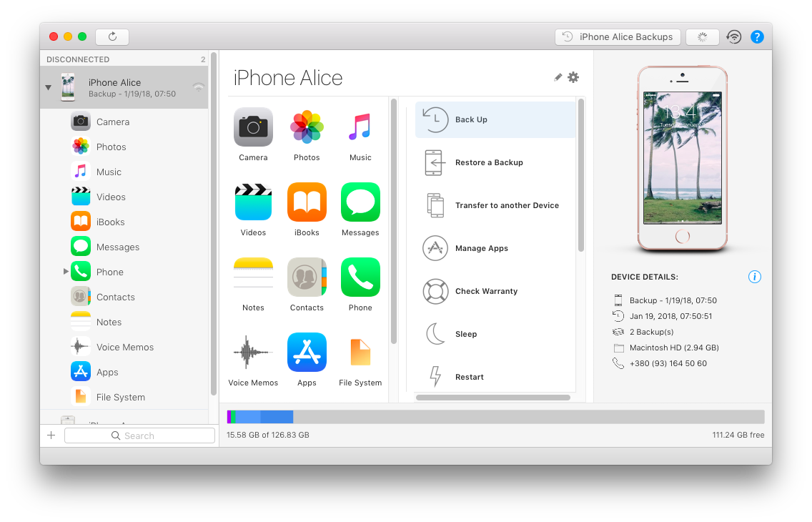
Task: Select the iPhone Alice device row in sidebar
Action: pos(124,87)
